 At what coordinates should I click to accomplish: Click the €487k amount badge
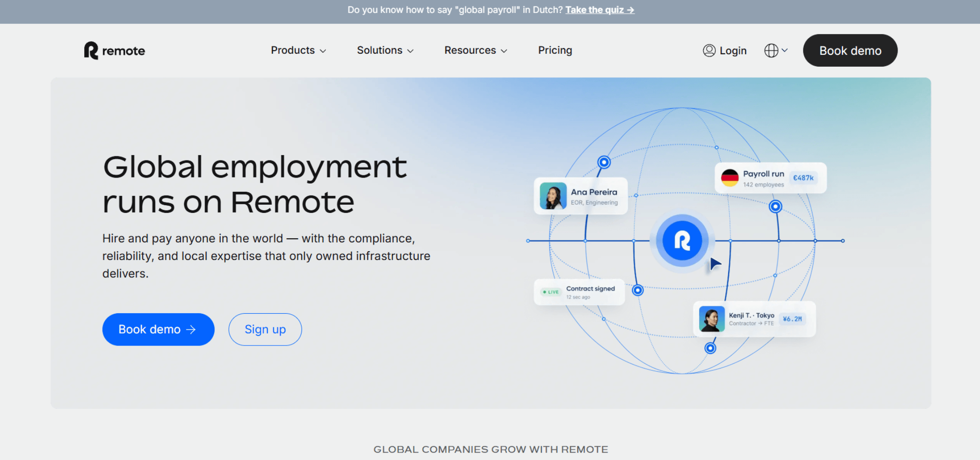pyautogui.click(x=803, y=178)
